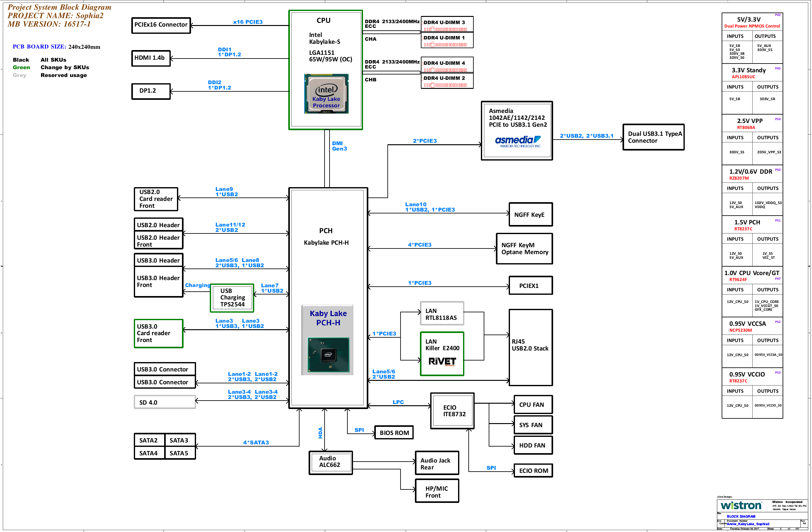Click the 'ECIO ROM' block
Image resolution: width=812 pixels, height=532 pixels.
pyautogui.click(x=533, y=471)
